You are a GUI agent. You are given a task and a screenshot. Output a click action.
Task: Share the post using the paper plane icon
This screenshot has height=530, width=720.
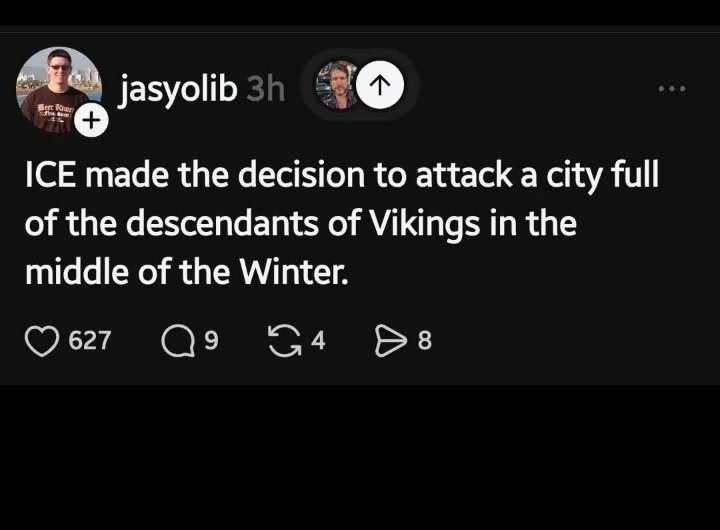coord(388,342)
